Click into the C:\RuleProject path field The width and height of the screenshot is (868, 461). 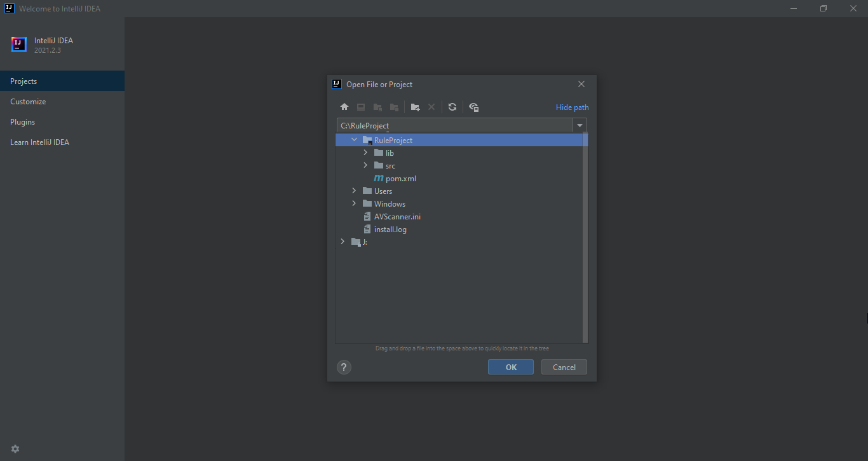pyautogui.click(x=454, y=126)
